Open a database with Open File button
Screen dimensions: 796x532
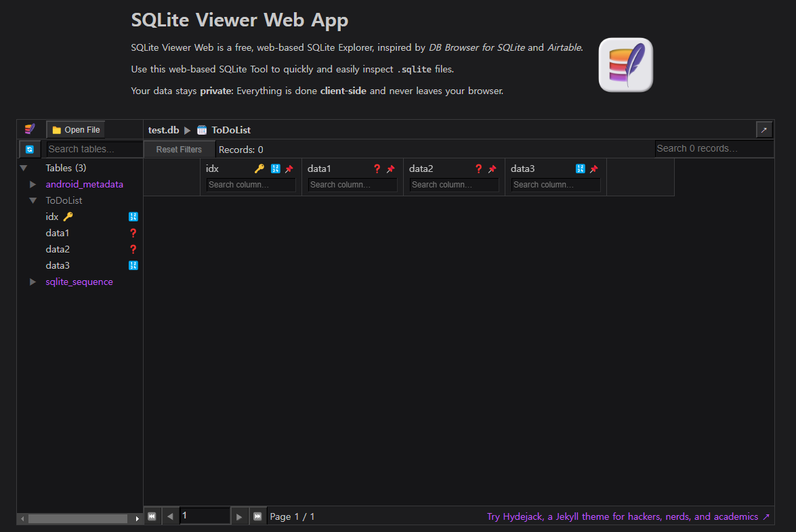point(76,130)
